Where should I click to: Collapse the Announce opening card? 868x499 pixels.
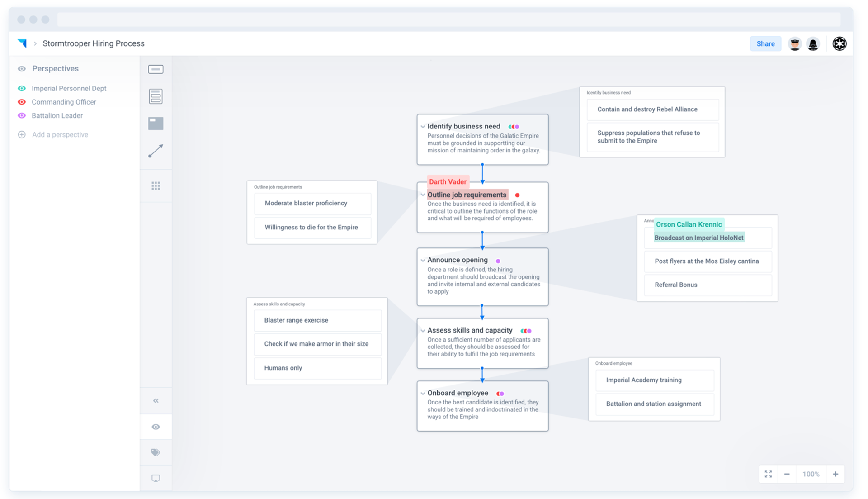click(x=423, y=260)
